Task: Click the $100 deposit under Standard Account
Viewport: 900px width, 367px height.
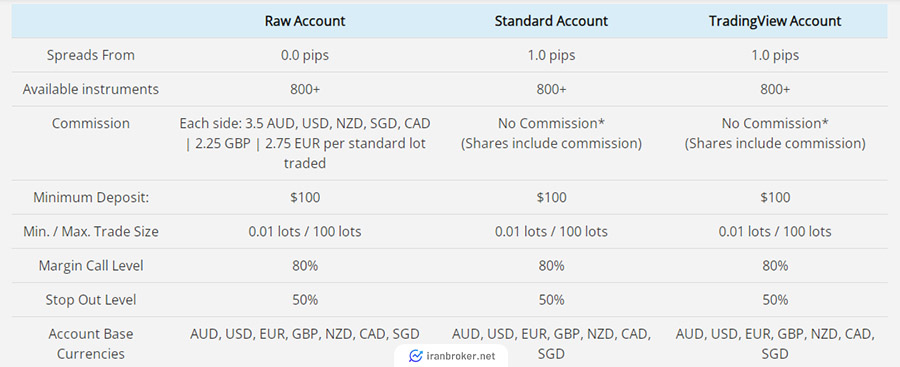Action: [551, 198]
